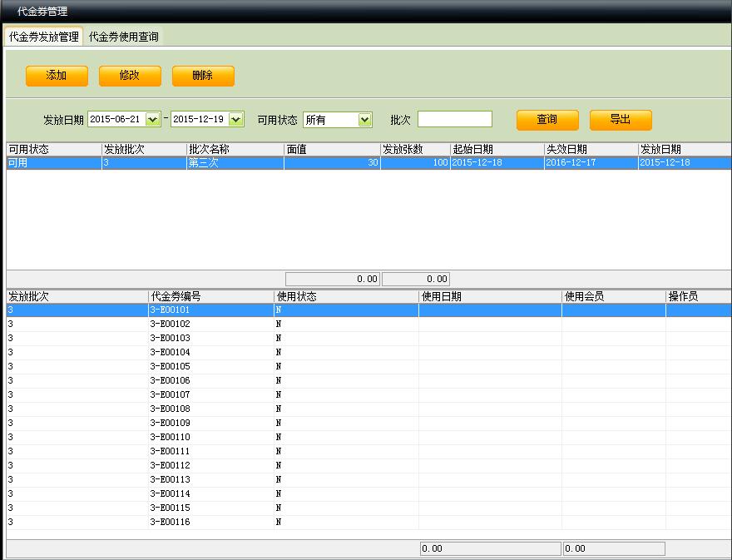Expand the 可用状态 combo box arrow
Image resolution: width=732 pixels, height=560 pixels.
[x=365, y=120]
